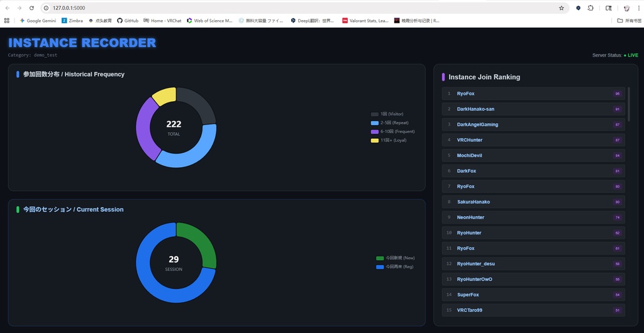The image size is (644, 333).
Task: Open the Google Gemini bookmark
Action: pyautogui.click(x=38, y=21)
